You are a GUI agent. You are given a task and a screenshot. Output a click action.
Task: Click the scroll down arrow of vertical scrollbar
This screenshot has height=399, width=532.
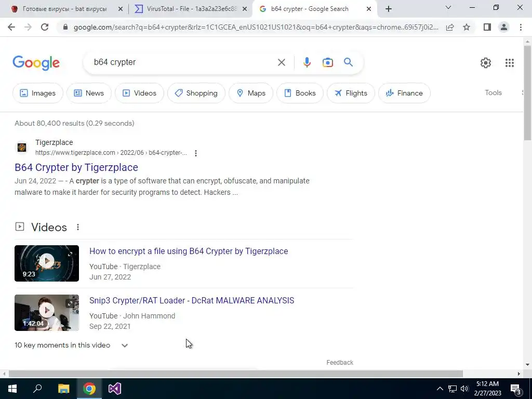click(x=527, y=365)
